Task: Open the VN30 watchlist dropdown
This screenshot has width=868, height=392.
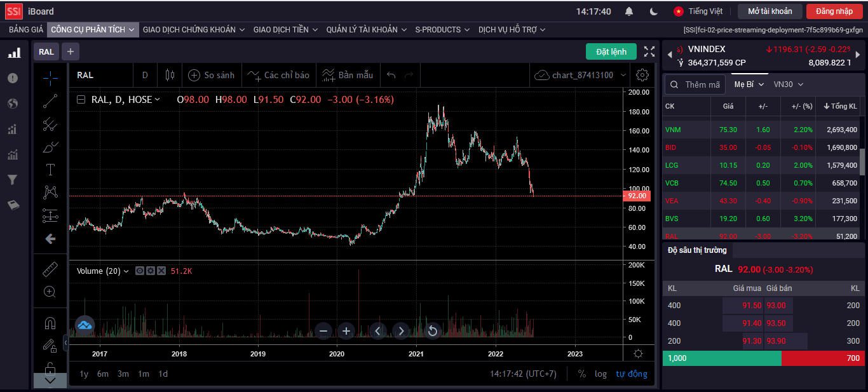Action: point(788,84)
